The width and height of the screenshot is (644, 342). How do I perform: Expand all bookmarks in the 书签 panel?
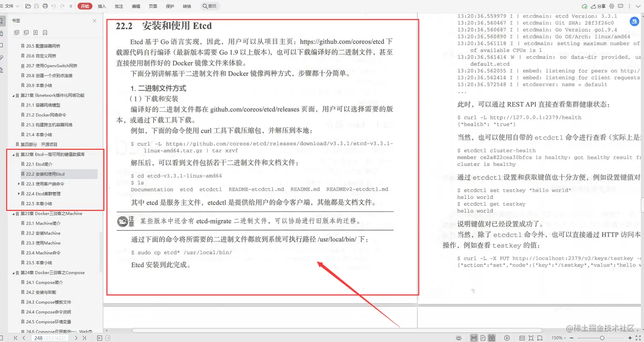click(17, 33)
